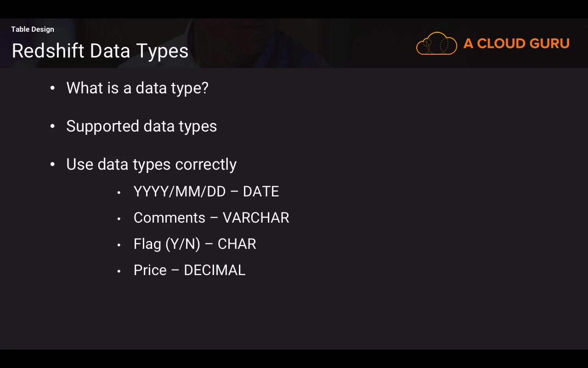Viewport: 588px width, 368px height.
Task: Click the small bullet before YYYY/MM/DD
Action: click(119, 192)
